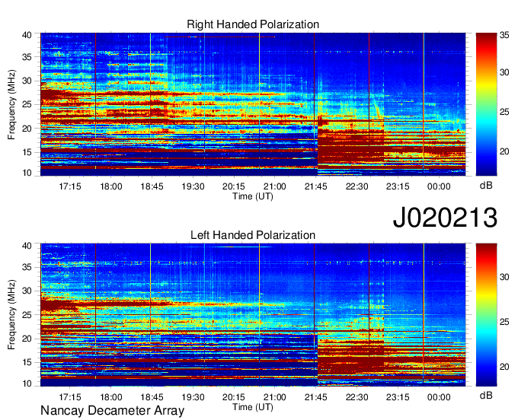Click the 30 MHz tick on the Right Handed frequency axis
This screenshot has width=518, height=420.
(x=27, y=81)
